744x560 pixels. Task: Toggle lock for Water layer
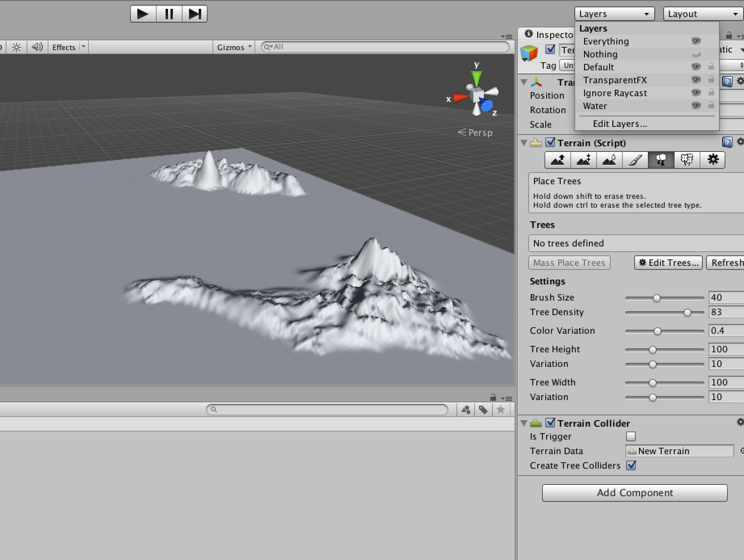(x=711, y=105)
